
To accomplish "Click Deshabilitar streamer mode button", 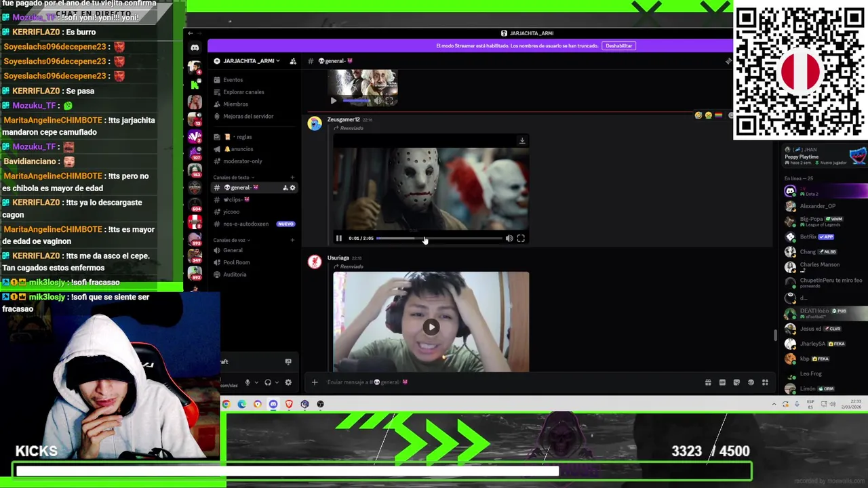I will point(618,46).
